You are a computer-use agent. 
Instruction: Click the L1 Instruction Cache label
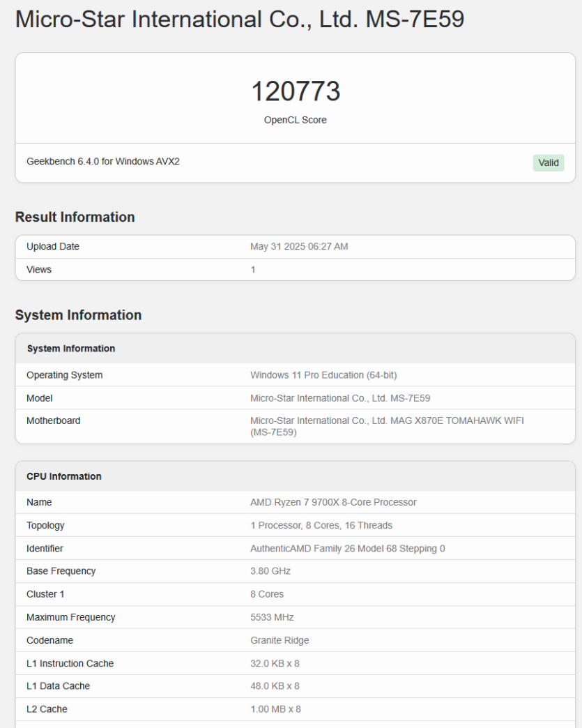[x=70, y=663]
